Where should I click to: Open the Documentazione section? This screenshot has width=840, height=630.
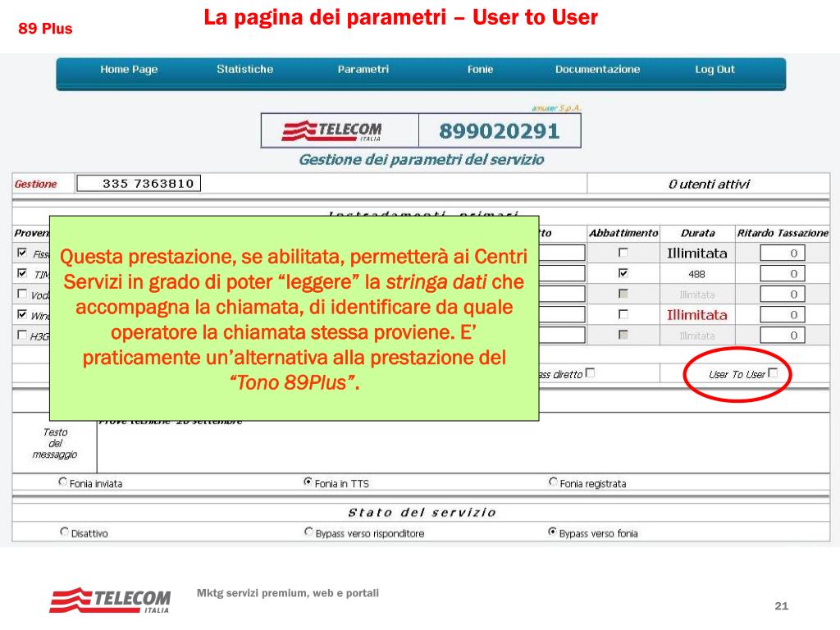click(597, 69)
